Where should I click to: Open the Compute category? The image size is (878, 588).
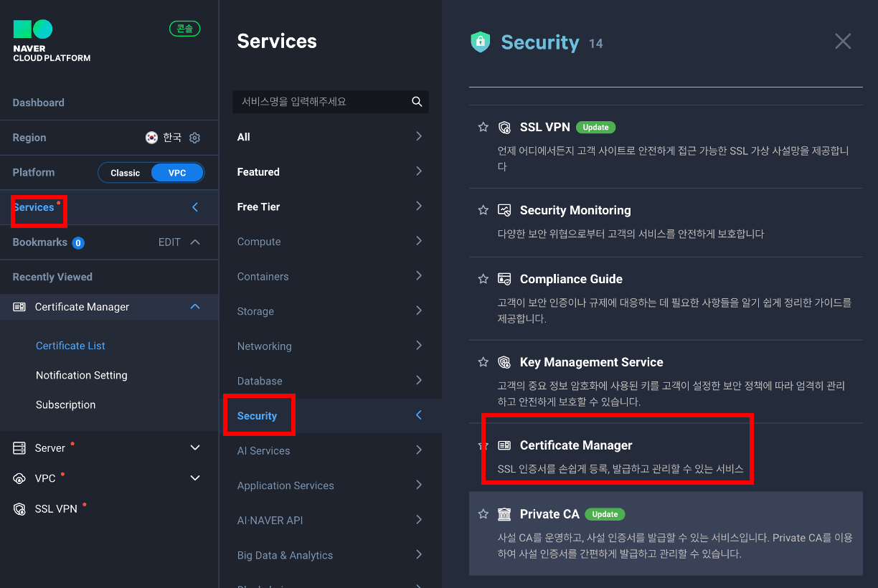coord(330,242)
